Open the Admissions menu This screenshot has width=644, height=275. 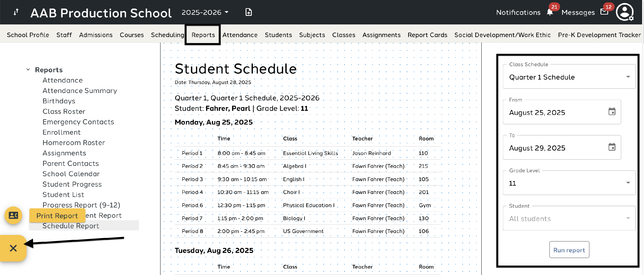[x=96, y=35]
